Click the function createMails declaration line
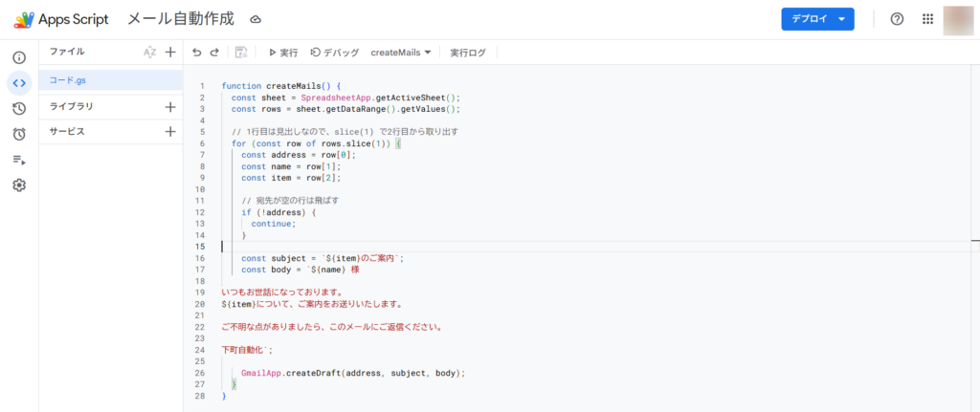The image size is (980, 412). point(280,86)
